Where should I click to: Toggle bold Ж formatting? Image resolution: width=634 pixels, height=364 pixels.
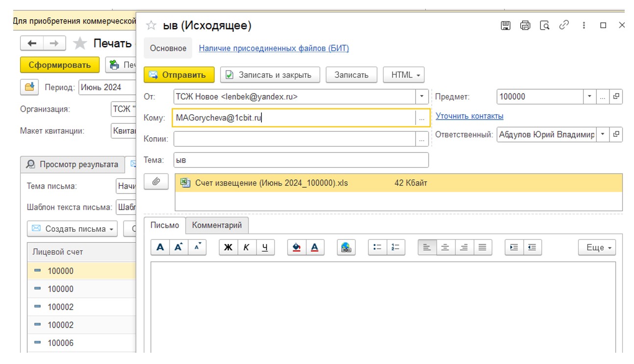click(228, 247)
